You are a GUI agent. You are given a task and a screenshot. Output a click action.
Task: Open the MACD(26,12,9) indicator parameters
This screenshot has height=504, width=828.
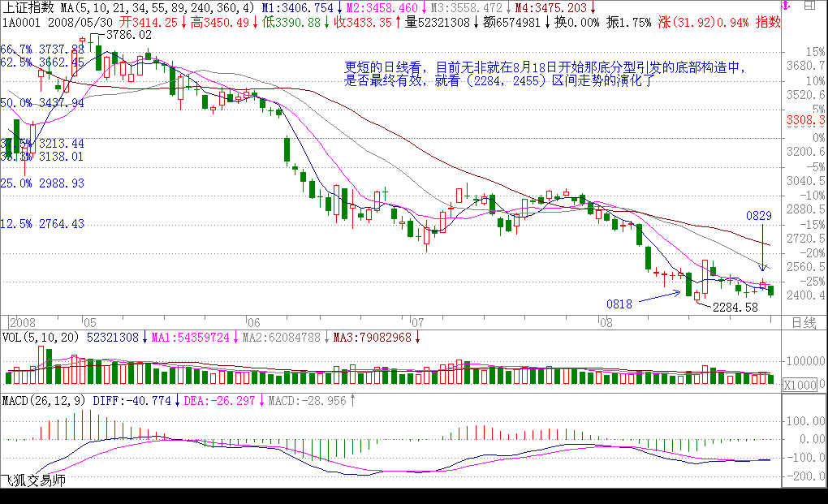point(44,401)
